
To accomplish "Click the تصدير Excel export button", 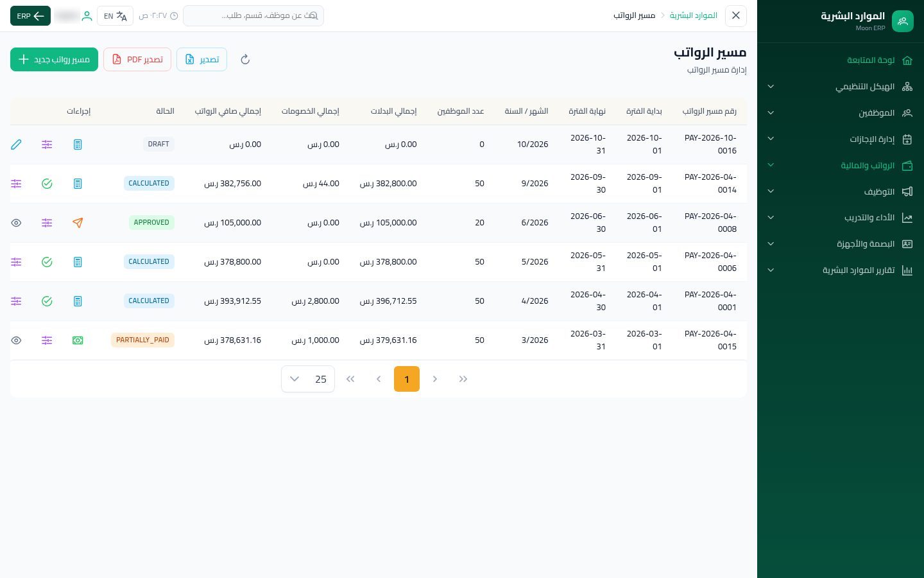I will [201, 60].
